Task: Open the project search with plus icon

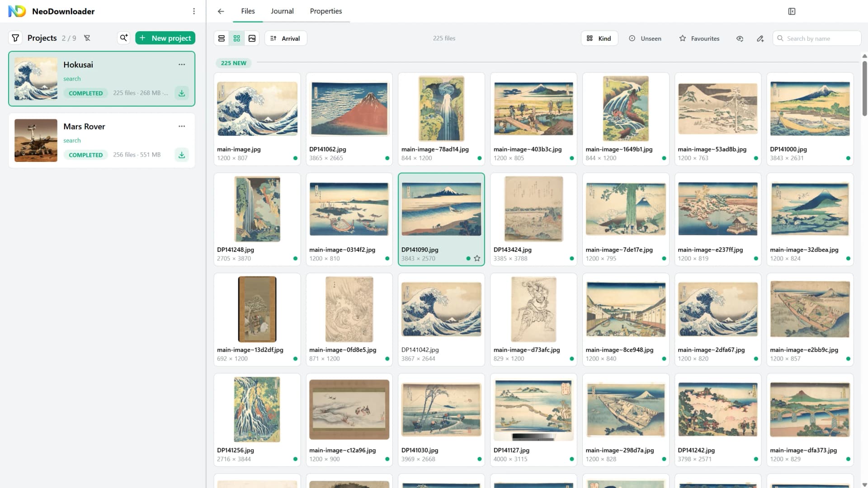Action: pyautogui.click(x=123, y=38)
